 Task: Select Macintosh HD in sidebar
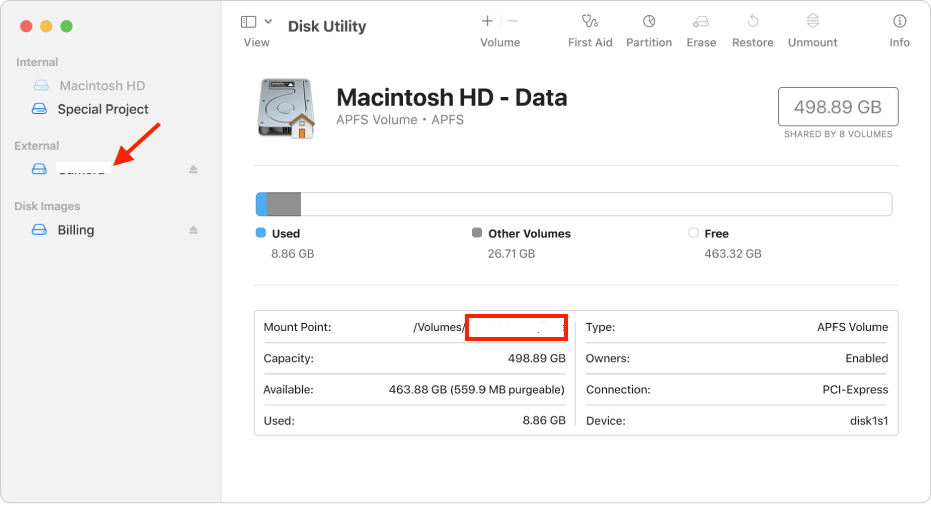pyautogui.click(x=102, y=86)
